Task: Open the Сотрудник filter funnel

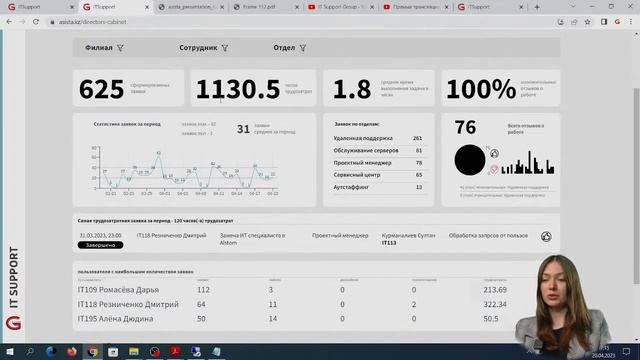Action: pyautogui.click(x=225, y=48)
